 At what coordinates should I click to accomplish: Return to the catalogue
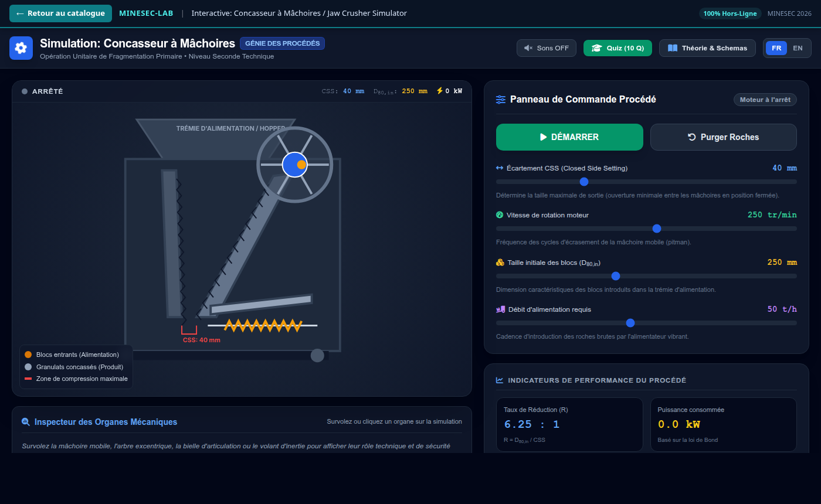pos(60,13)
